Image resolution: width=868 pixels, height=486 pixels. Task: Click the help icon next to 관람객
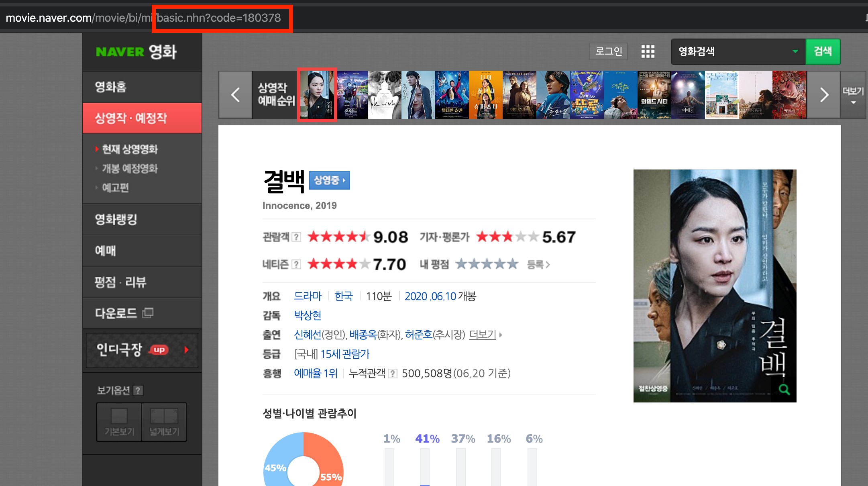(296, 237)
